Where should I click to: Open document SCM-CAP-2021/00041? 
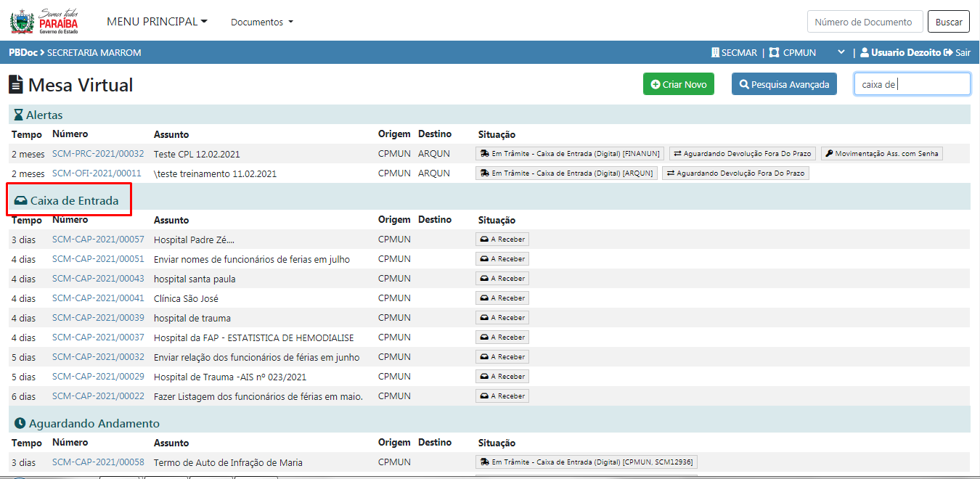98,298
